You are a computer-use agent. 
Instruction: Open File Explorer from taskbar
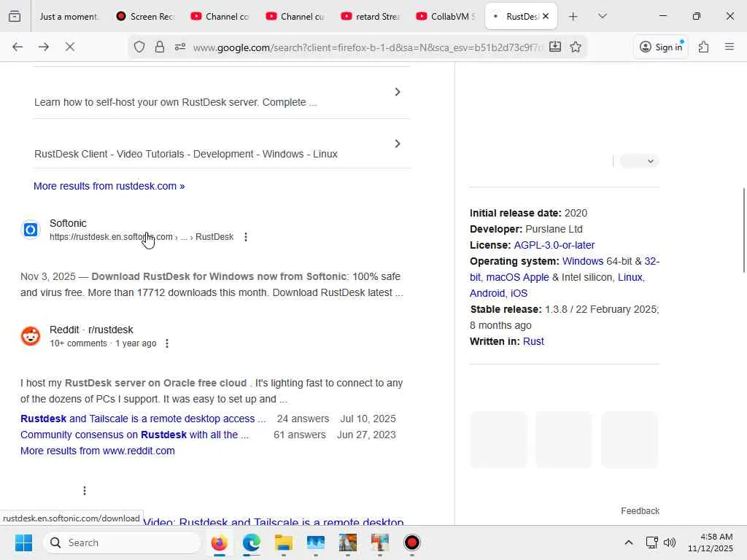(x=284, y=542)
